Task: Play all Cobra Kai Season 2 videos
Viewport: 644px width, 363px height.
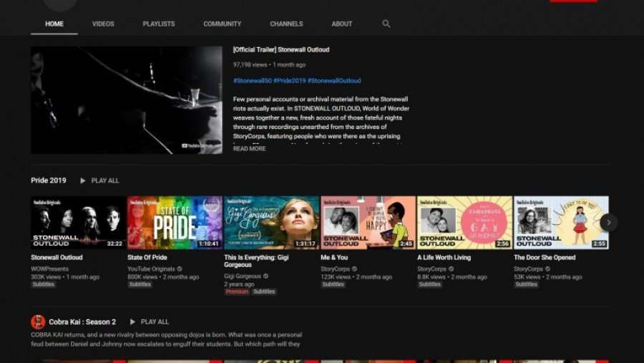Action: (x=155, y=322)
